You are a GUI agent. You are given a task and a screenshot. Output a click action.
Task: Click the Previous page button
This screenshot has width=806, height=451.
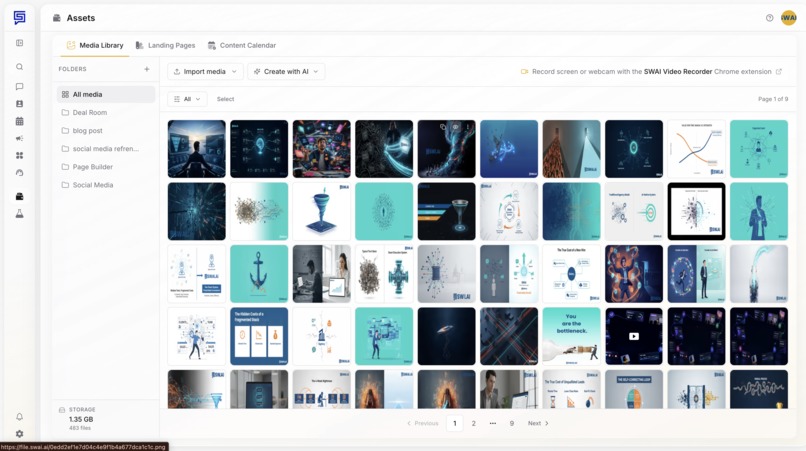click(x=423, y=423)
